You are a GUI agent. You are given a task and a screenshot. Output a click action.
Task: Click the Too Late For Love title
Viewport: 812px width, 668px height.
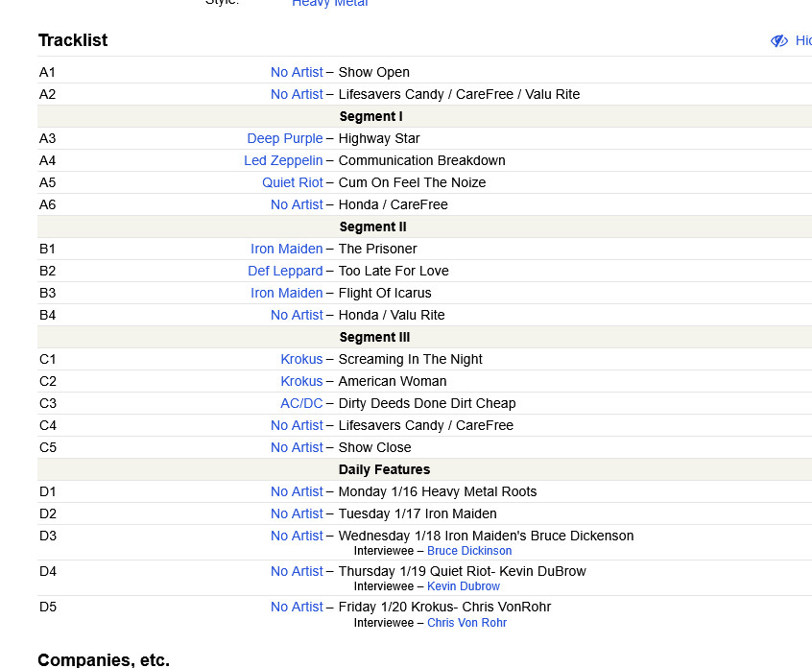tap(394, 271)
